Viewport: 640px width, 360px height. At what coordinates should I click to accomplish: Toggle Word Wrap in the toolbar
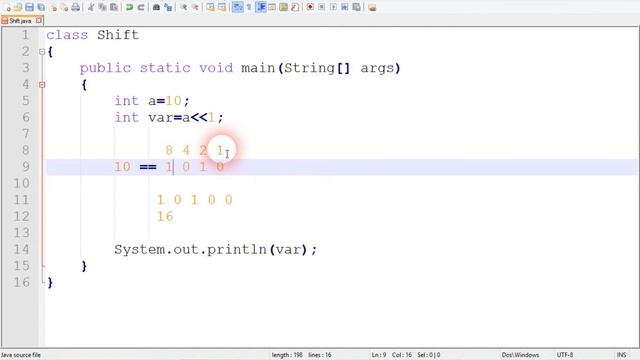tap(238, 7)
